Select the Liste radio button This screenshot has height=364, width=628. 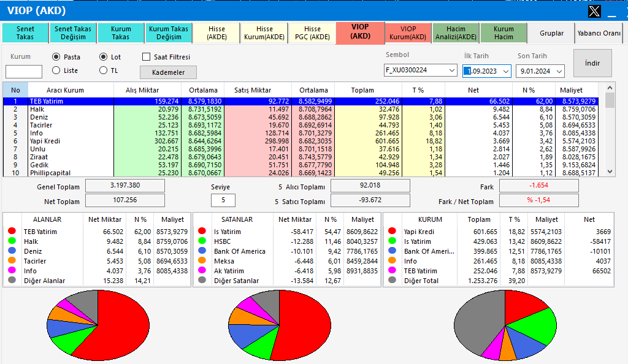point(56,70)
